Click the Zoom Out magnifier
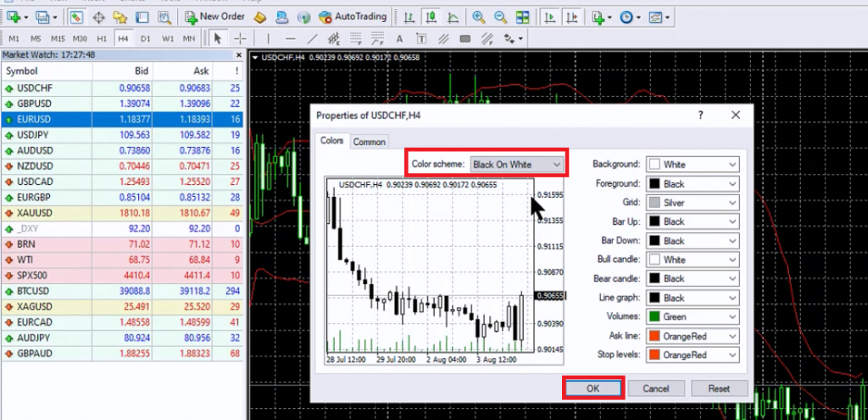 [500, 17]
